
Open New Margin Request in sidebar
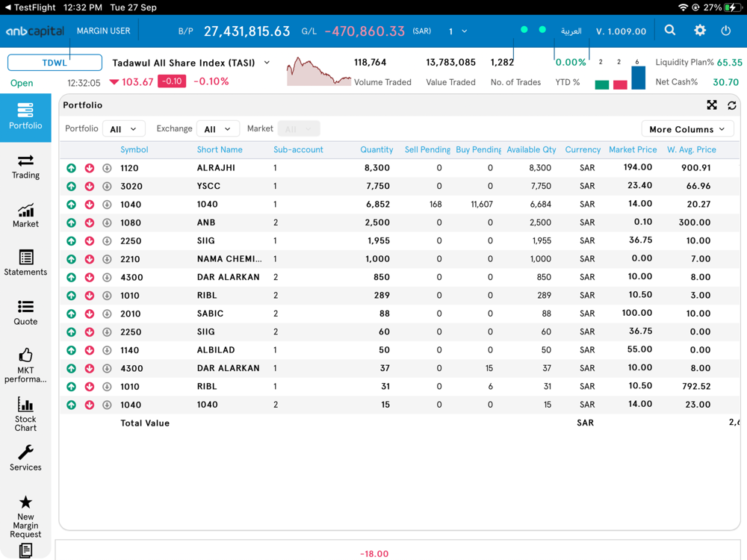click(25, 517)
